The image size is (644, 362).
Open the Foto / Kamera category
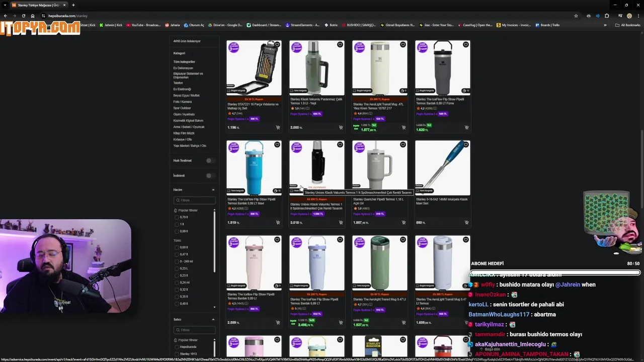[183, 102]
